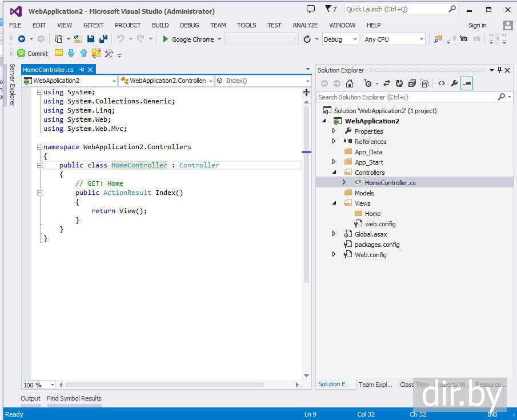Toggle auto-hide pin on Solution Explorer
This screenshot has height=420, width=517.
click(499, 70)
